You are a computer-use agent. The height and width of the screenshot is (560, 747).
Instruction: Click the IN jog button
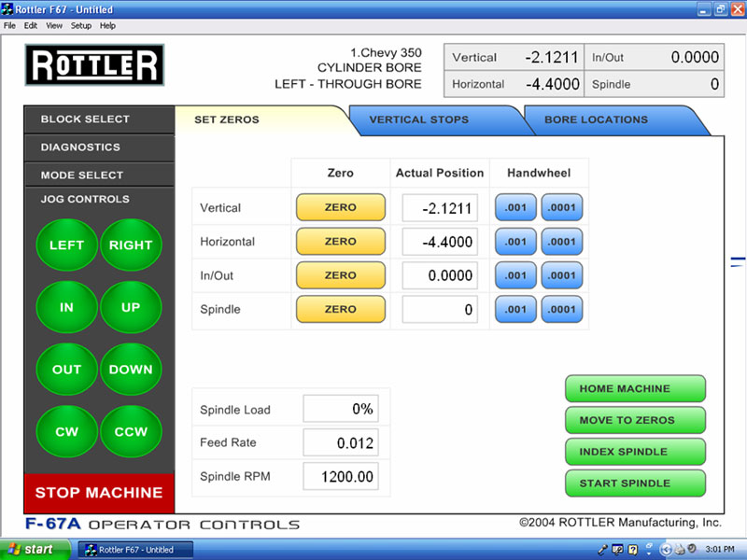pos(66,307)
